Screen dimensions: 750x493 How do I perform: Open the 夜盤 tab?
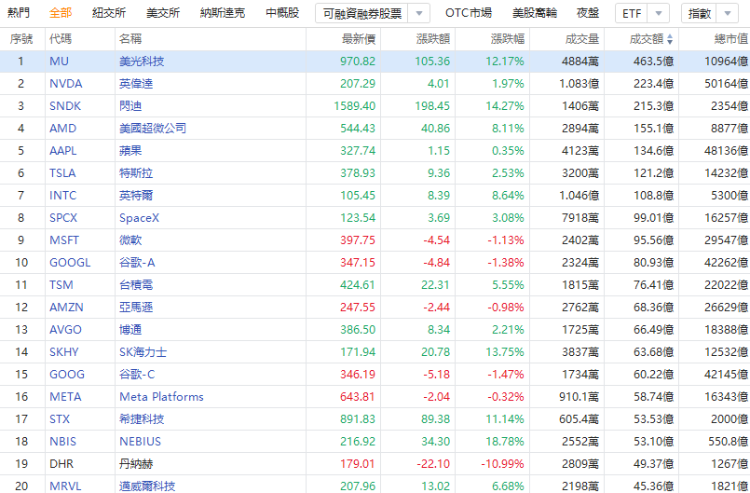point(588,13)
